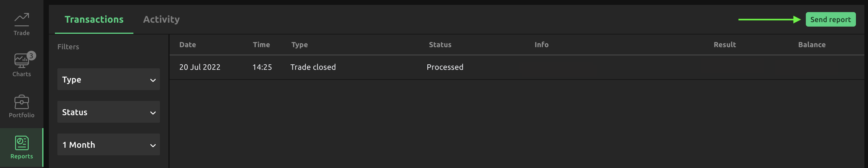Switch to the Transactions tab
This screenshot has height=168, width=868.
tap(94, 20)
